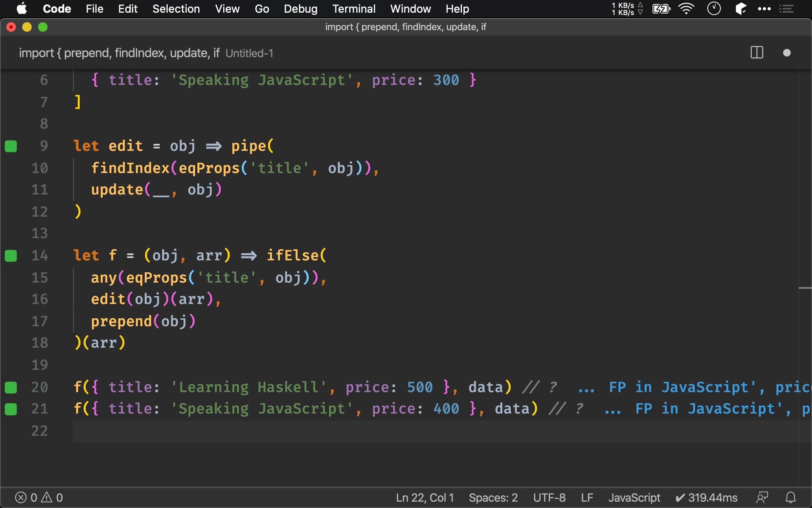Open the File menu

pos(94,9)
